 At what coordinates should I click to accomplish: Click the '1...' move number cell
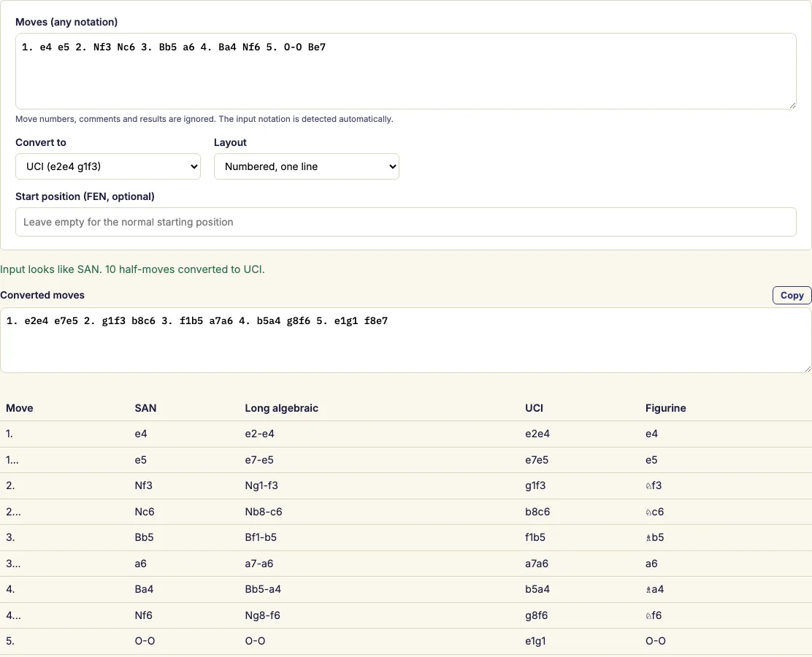pos(12,460)
